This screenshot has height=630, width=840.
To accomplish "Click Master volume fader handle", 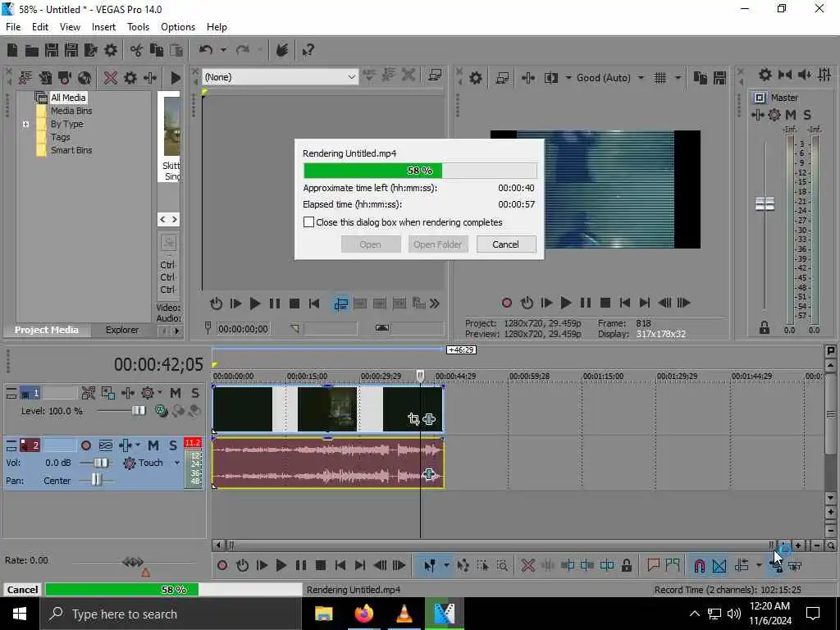I will (765, 203).
